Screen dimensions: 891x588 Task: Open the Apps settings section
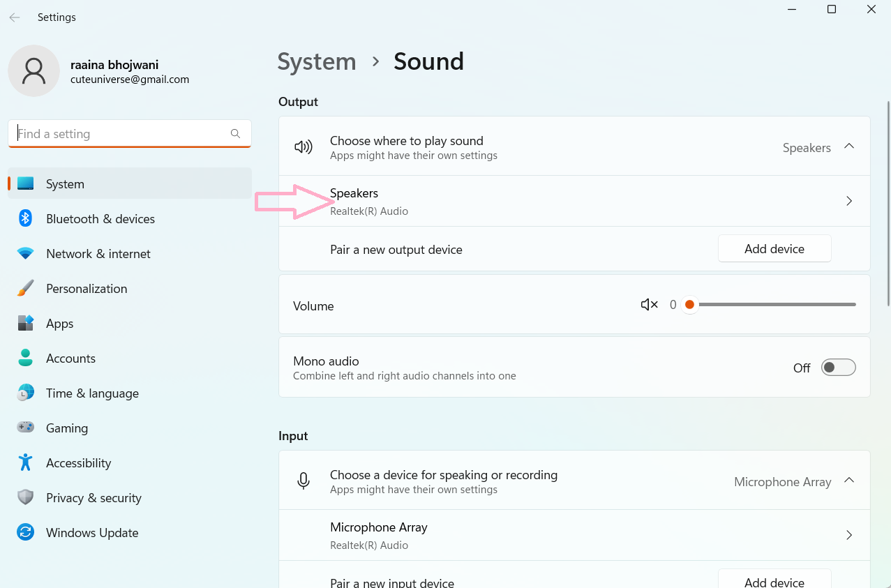click(60, 324)
